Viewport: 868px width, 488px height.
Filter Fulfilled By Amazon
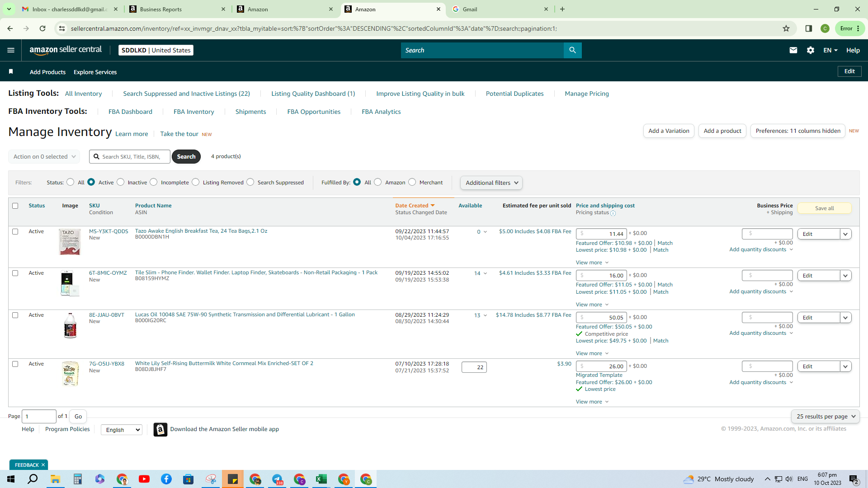coord(378,182)
